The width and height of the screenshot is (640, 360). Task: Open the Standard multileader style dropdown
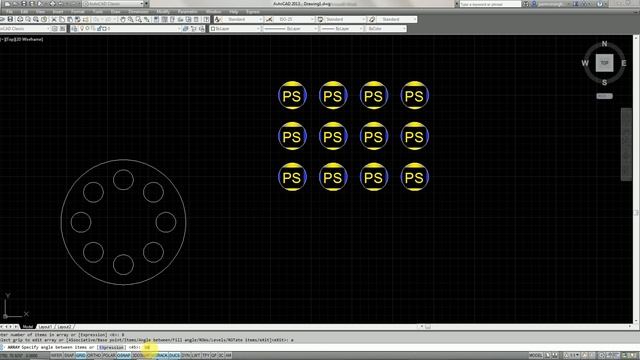pyautogui.click(x=397, y=19)
